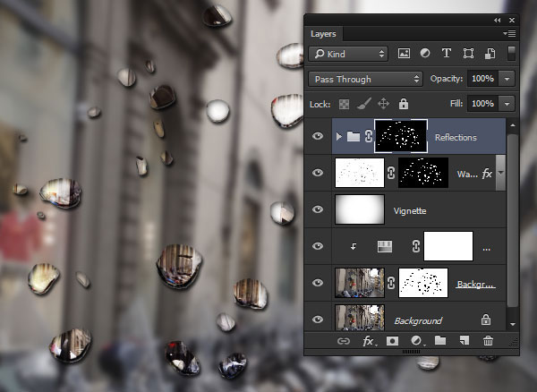
Task: Click the lock transparent pixels icon
Action: pyautogui.click(x=345, y=104)
